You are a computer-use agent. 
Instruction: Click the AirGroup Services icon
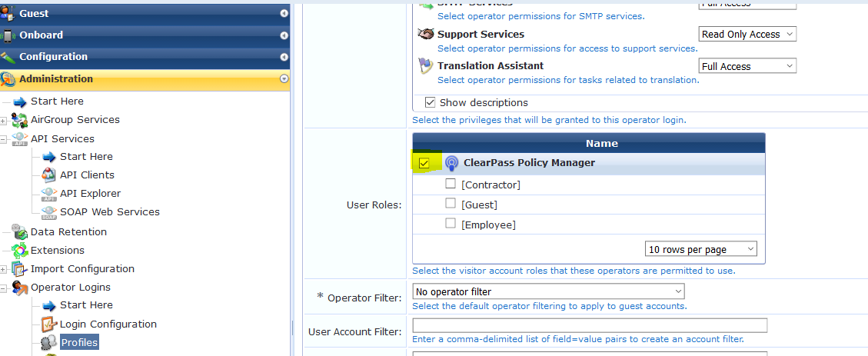[20, 120]
